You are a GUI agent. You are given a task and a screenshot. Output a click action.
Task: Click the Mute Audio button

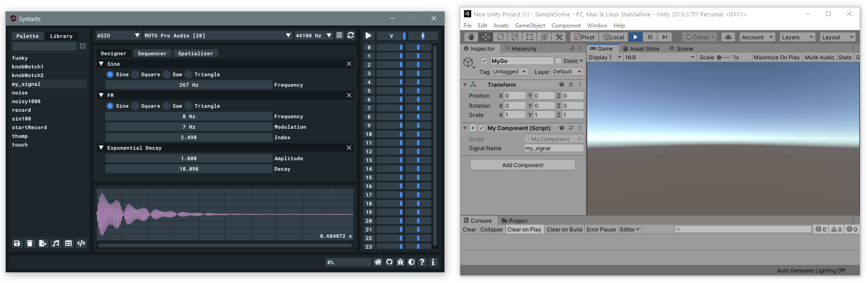click(x=820, y=57)
